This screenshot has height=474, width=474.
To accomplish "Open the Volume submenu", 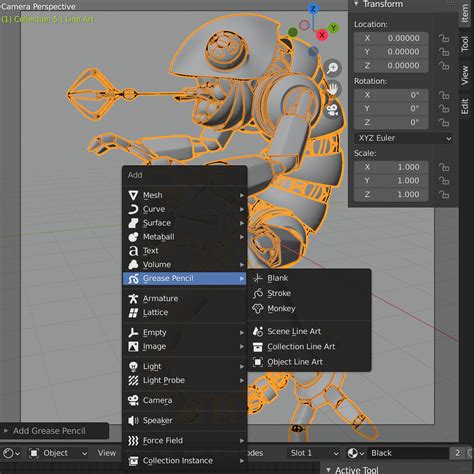I will click(x=185, y=265).
